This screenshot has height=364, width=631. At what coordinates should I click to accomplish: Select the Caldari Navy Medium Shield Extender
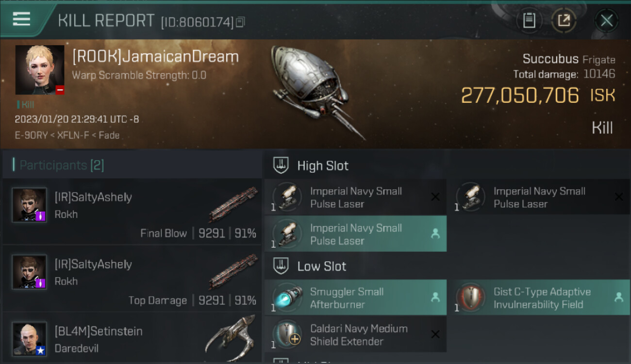click(x=355, y=334)
